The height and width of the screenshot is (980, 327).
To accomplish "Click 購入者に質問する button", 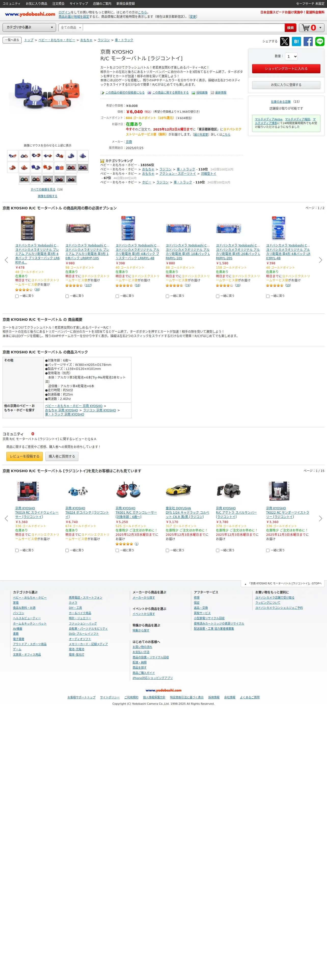I will point(62,456).
